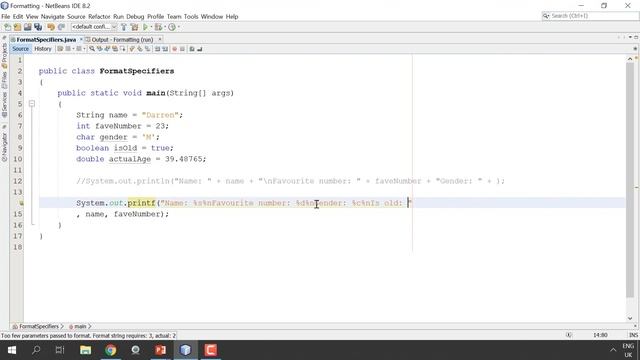The height and width of the screenshot is (360, 640).
Task: Open the Debug menu
Action: tap(135, 16)
